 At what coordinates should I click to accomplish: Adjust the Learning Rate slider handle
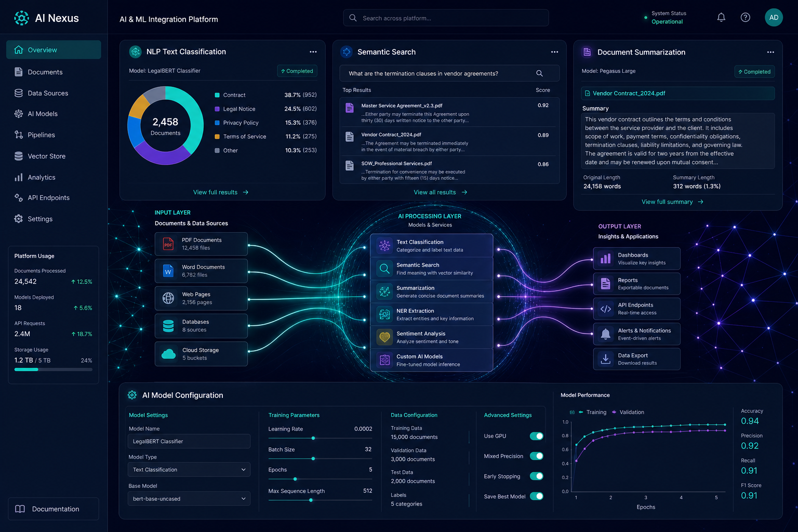[313, 438]
